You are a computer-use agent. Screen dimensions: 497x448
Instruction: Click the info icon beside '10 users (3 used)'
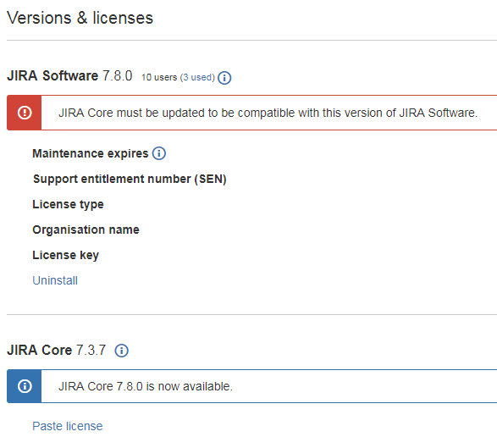point(224,78)
